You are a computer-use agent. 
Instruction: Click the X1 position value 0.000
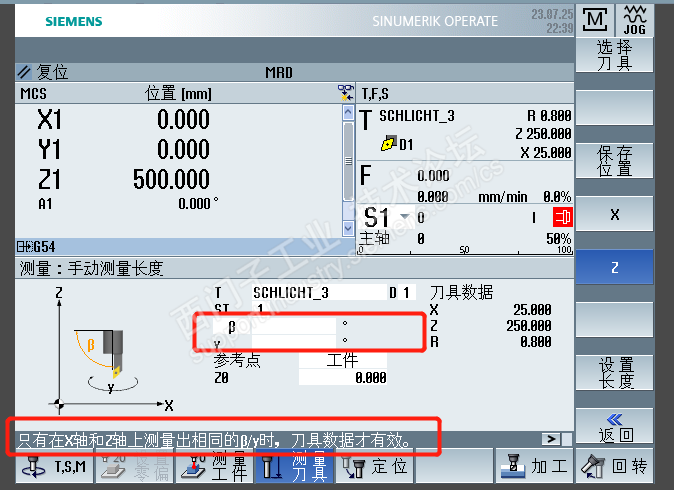(x=183, y=119)
